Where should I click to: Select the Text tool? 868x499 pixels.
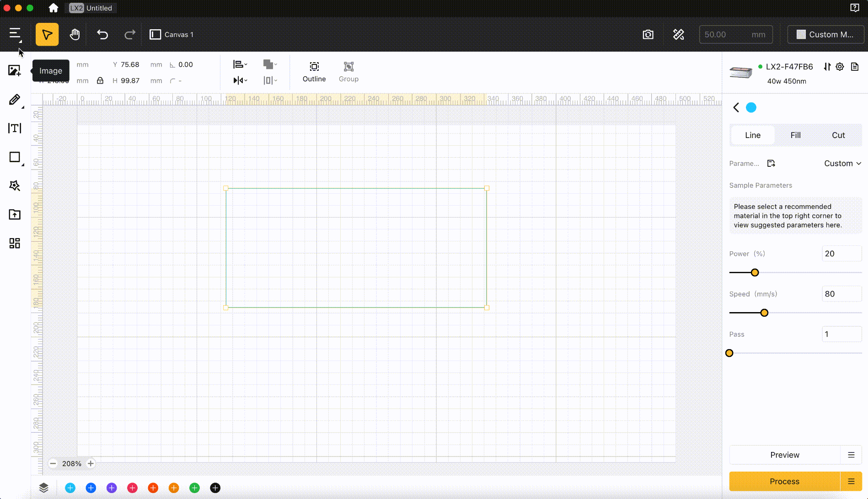coord(15,128)
